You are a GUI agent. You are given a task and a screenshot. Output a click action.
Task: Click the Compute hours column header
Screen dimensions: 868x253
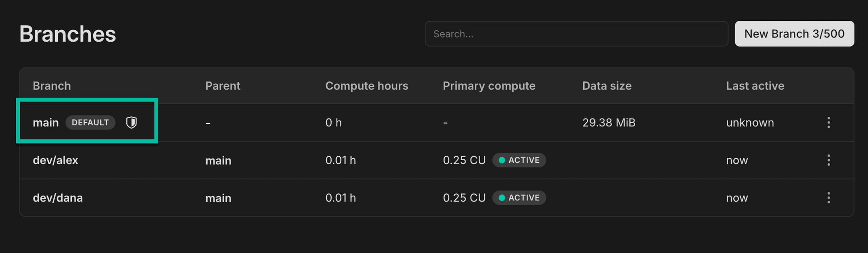(367, 86)
